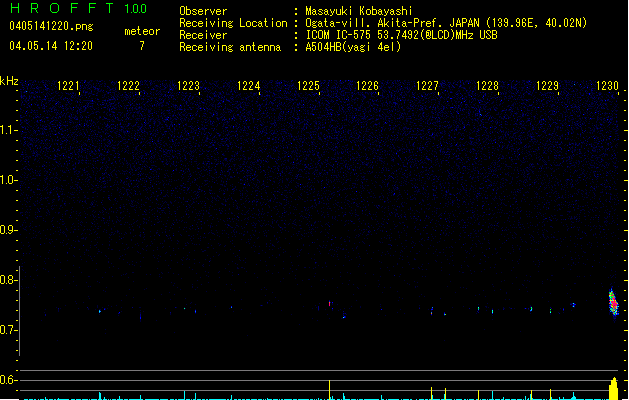629x400 pixels.
Task: Select observer name Masayuki Kobayashi
Action: pyautogui.click(x=359, y=11)
